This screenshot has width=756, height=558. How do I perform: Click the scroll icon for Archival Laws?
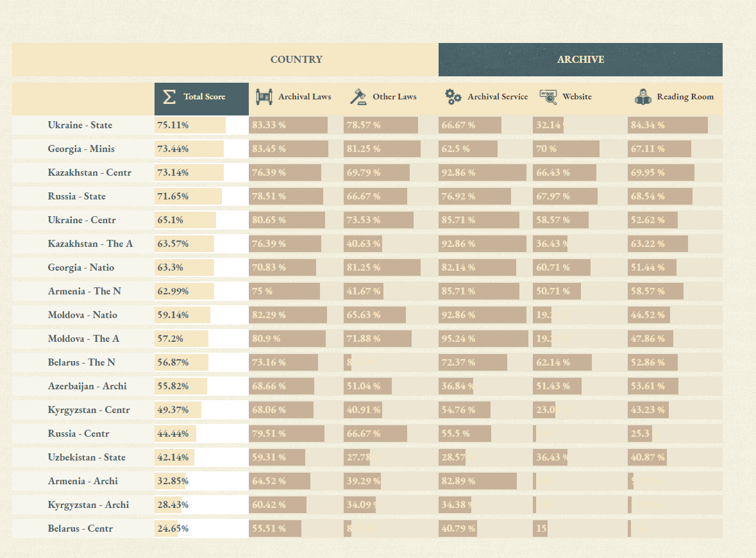coord(264,97)
